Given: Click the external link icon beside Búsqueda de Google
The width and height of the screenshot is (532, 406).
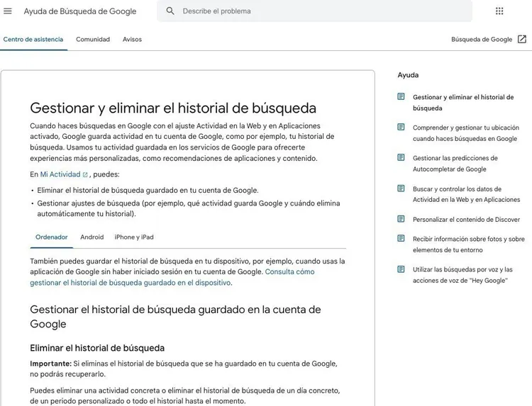Looking at the screenshot, I should 522,39.
